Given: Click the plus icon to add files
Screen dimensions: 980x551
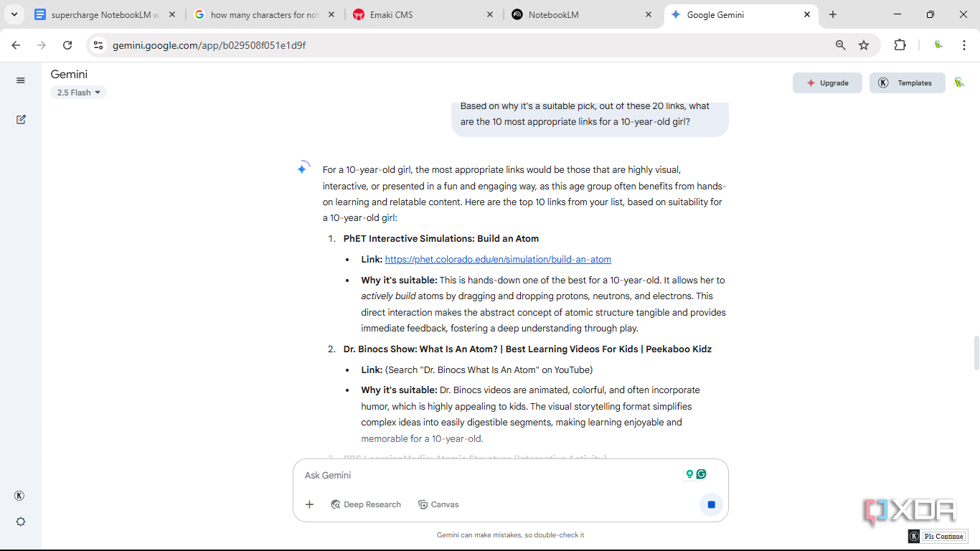Looking at the screenshot, I should click(310, 504).
